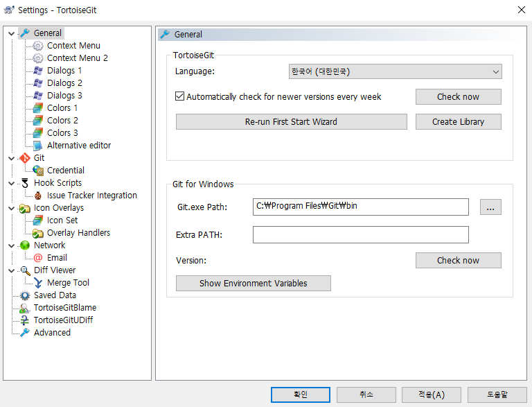Image resolution: width=532 pixels, height=407 pixels.
Task: Click the 확인 (OK) button
Action: pos(300,395)
